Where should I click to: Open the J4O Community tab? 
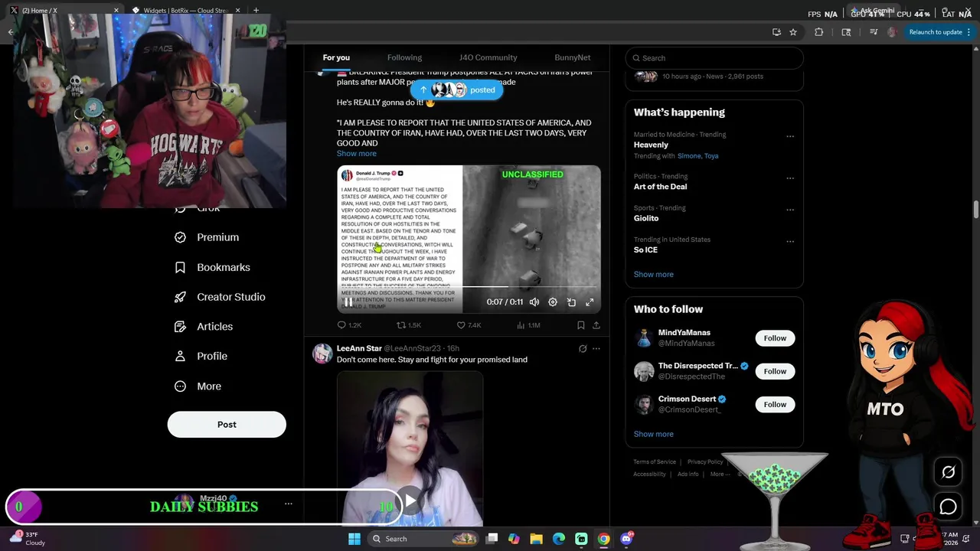(488, 57)
